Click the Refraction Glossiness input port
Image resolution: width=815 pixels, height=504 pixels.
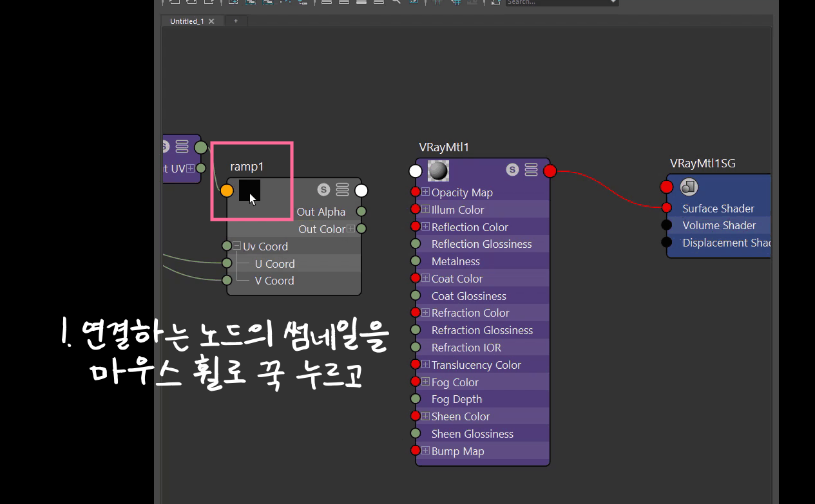[416, 330]
